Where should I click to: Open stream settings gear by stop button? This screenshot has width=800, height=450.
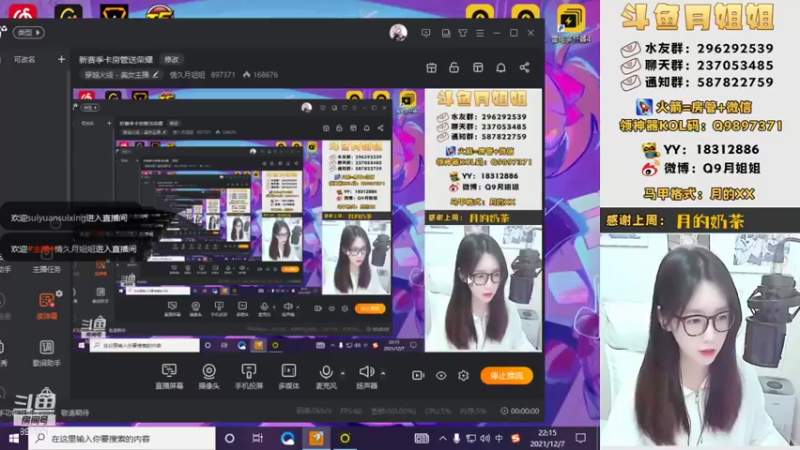pos(463,376)
